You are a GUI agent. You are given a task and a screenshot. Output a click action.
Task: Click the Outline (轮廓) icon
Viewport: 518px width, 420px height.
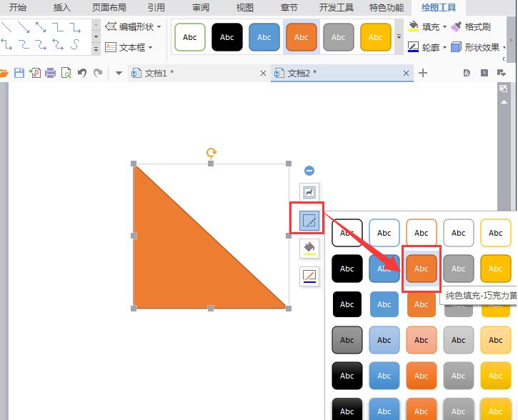click(413, 47)
